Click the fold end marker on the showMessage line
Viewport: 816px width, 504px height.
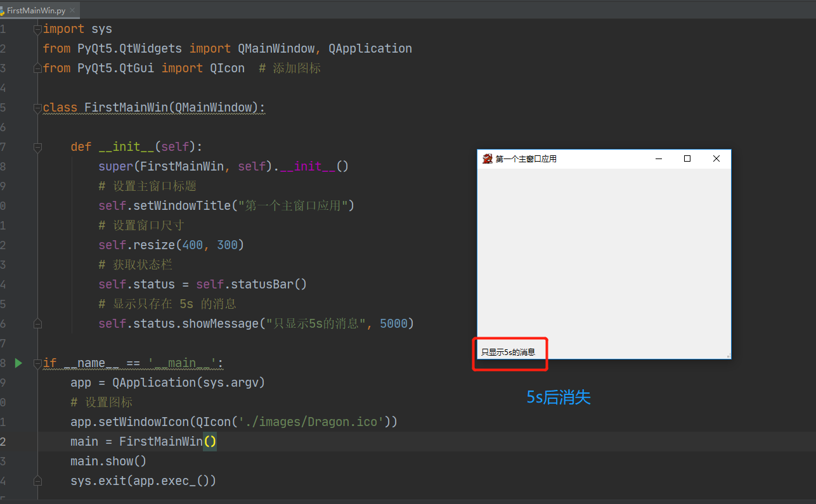coord(37,324)
